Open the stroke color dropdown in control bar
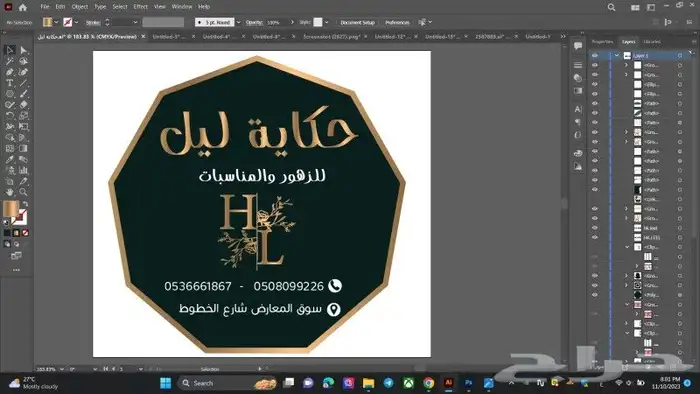 tap(76, 22)
